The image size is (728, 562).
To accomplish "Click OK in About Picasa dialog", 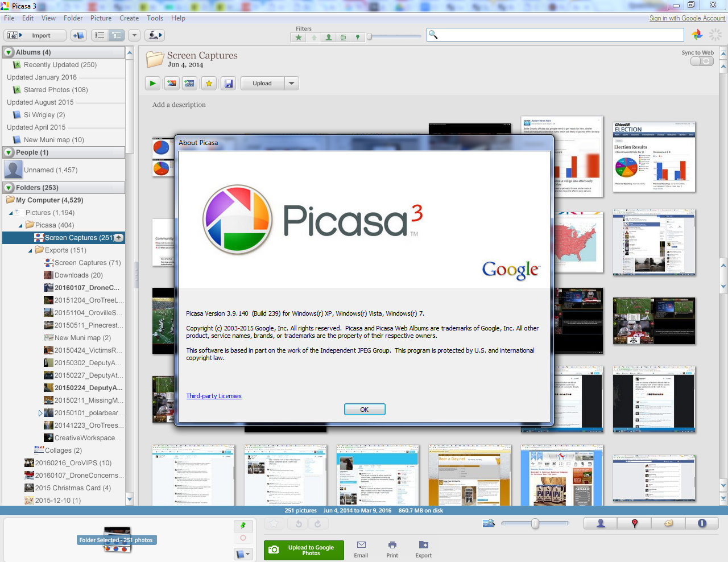I will point(365,410).
